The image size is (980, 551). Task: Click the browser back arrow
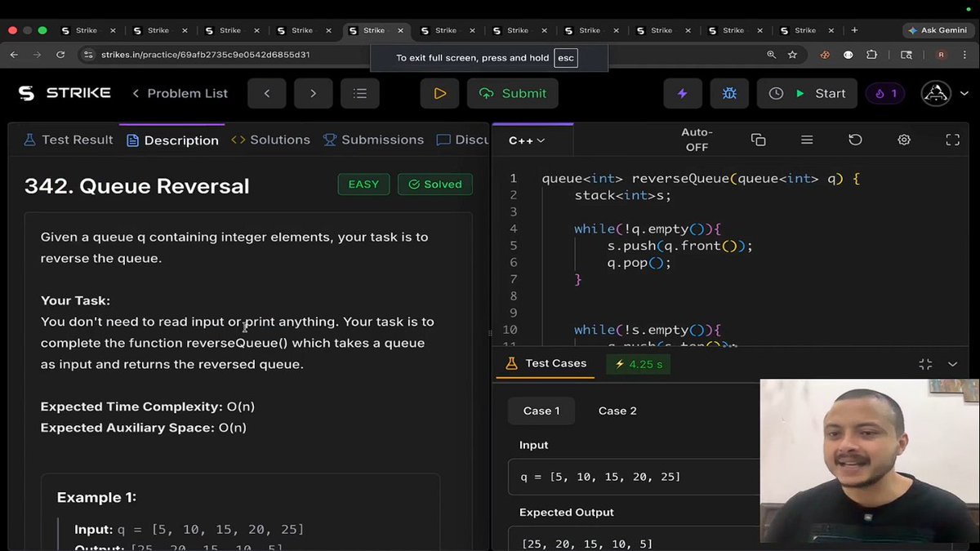[x=14, y=55]
